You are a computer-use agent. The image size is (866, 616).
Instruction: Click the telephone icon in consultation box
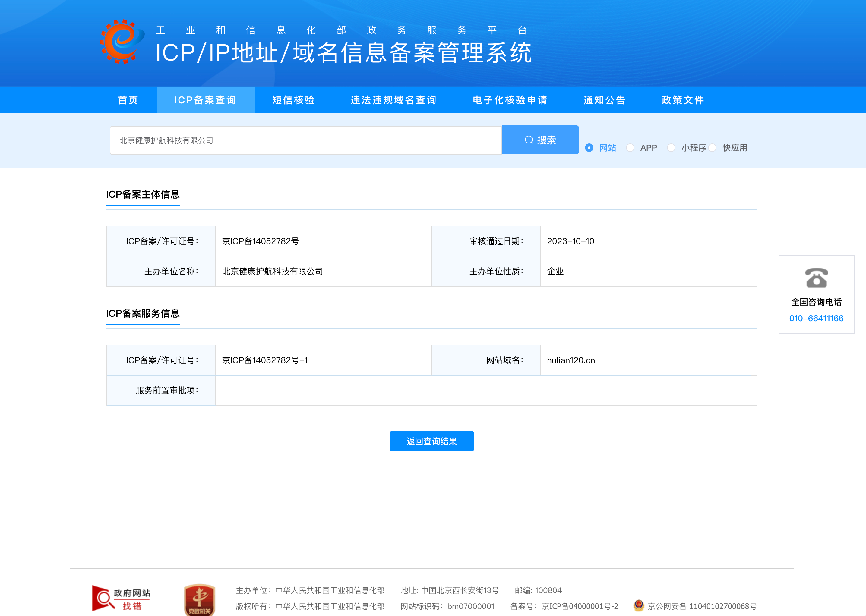[816, 278]
